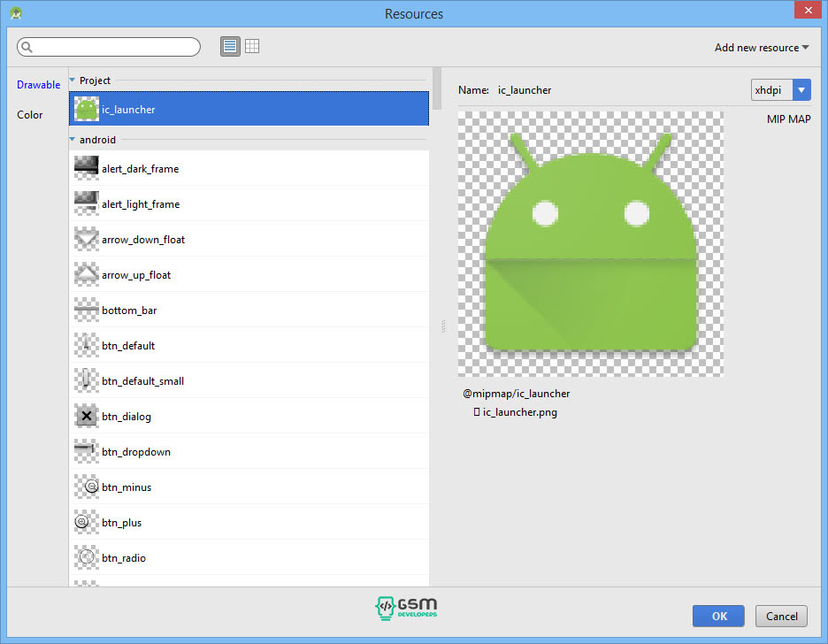Select btn_radio from the list
The width and height of the screenshot is (828, 644).
[x=249, y=557]
